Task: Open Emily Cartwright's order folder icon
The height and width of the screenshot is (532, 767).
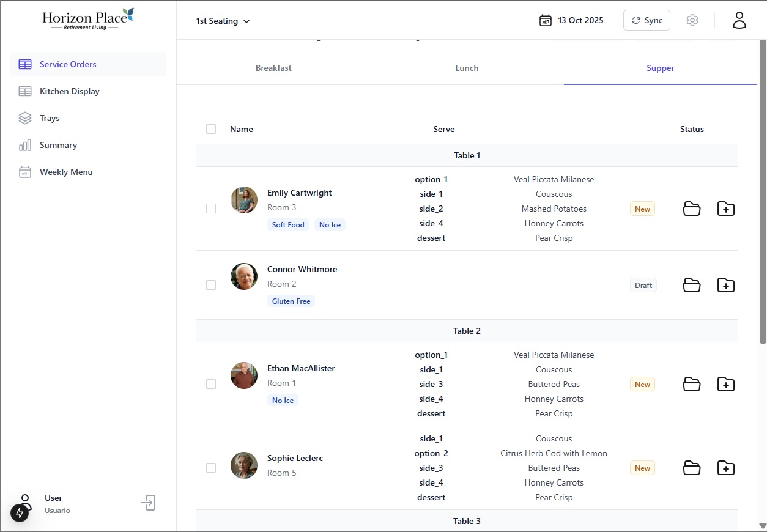Action: [x=691, y=209]
